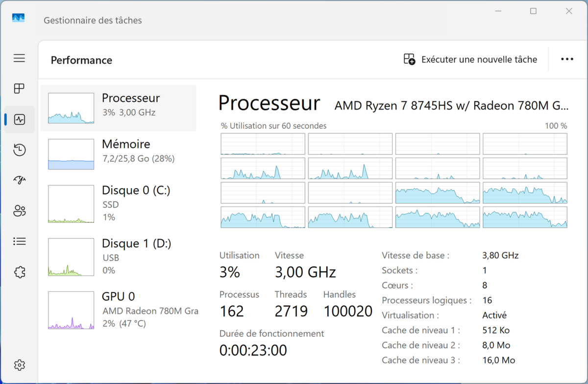Click 'Processeurs logiques :' row label
The image size is (588, 384).
click(426, 300)
